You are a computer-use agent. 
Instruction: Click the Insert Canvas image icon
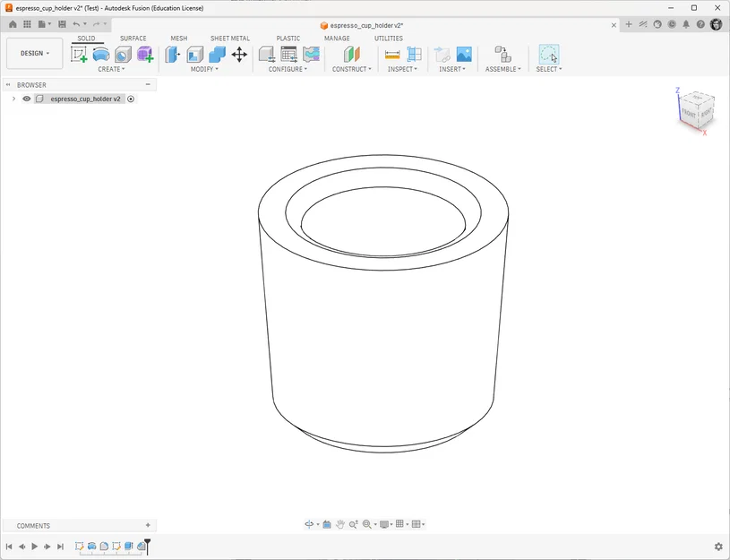464,55
